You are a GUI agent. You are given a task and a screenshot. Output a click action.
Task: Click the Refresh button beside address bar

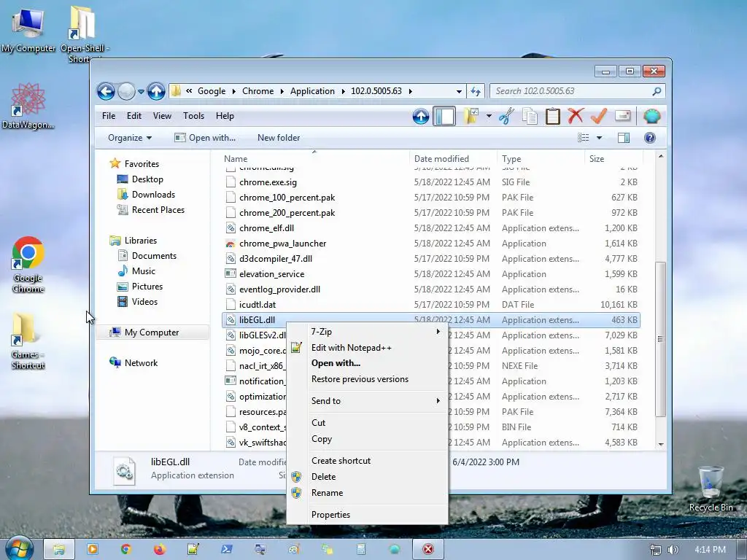(x=476, y=91)
